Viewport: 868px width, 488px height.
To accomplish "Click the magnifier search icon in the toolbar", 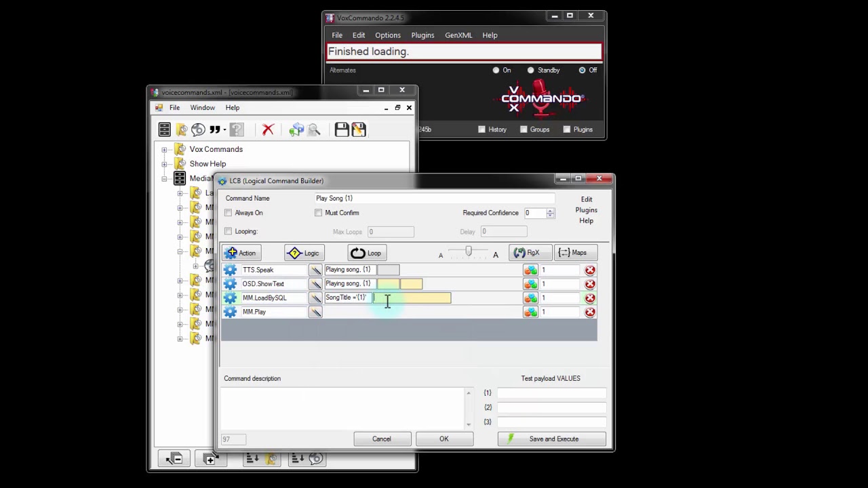I will 313,129.
